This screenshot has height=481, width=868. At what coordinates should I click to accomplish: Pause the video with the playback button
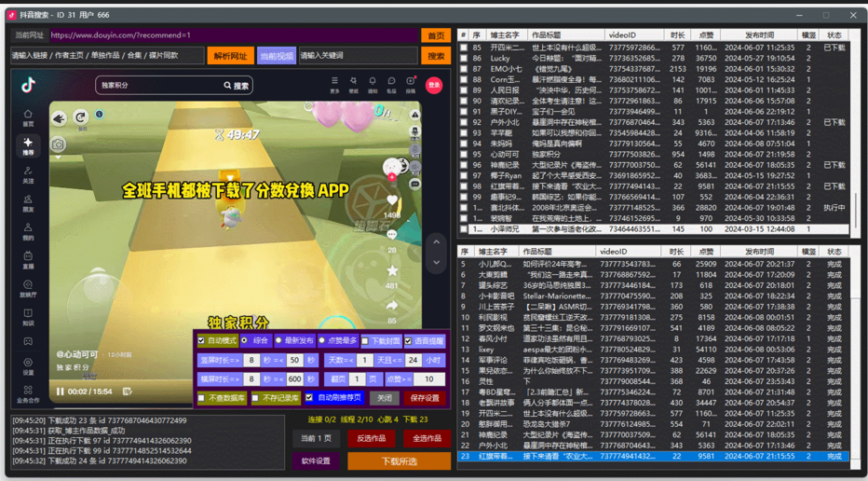(61, 392)
